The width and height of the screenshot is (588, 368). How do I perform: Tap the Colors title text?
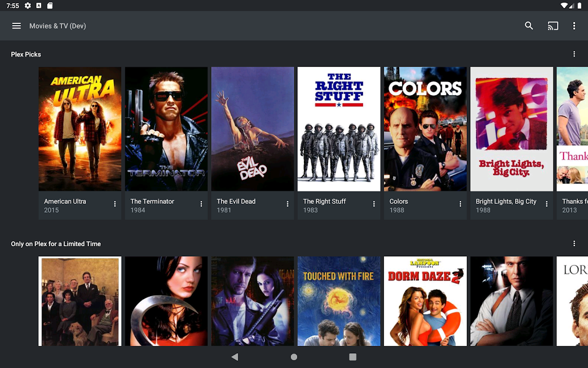pyautogui.click(x=398, y=201)
